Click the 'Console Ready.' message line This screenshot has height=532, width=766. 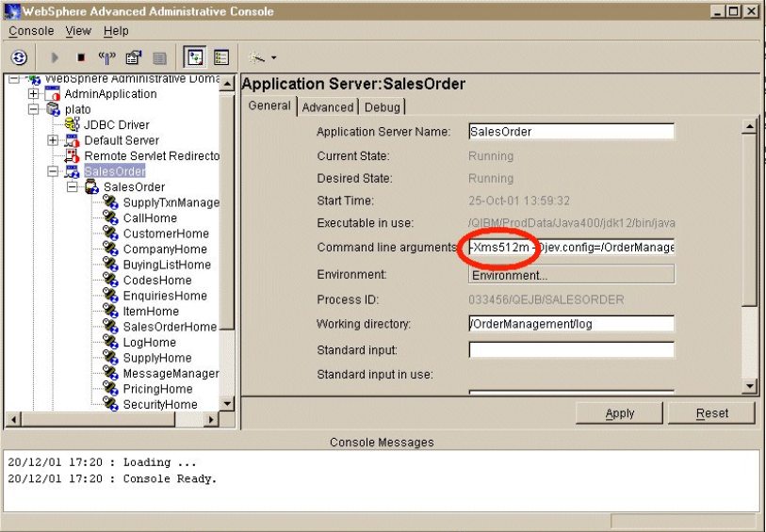pyautogui.click(x=112, y=478)
